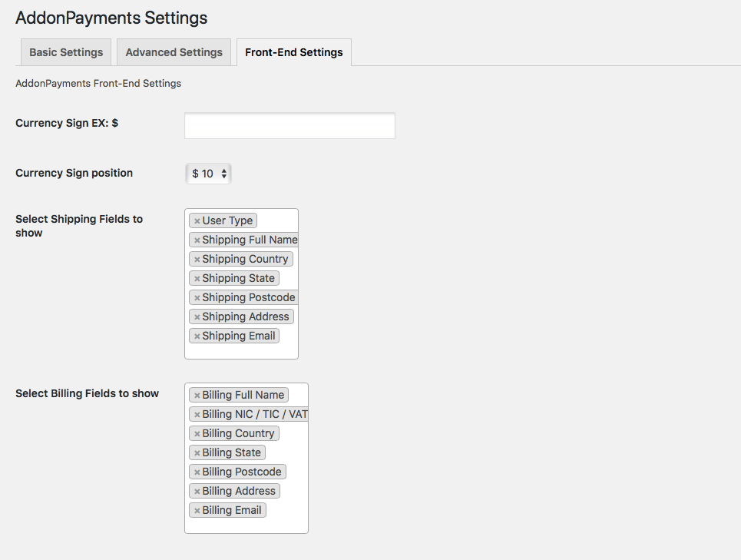Remove the Shipping Email tag
This screenshot has height=560, width=741.
click(x=197, y=336)
